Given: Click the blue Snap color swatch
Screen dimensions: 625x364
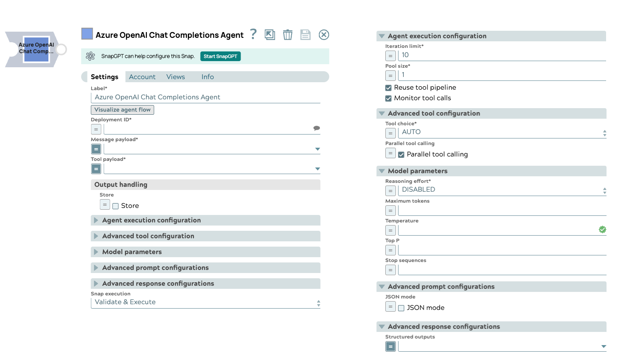Looking at the screenshot, I should [87, 34].
